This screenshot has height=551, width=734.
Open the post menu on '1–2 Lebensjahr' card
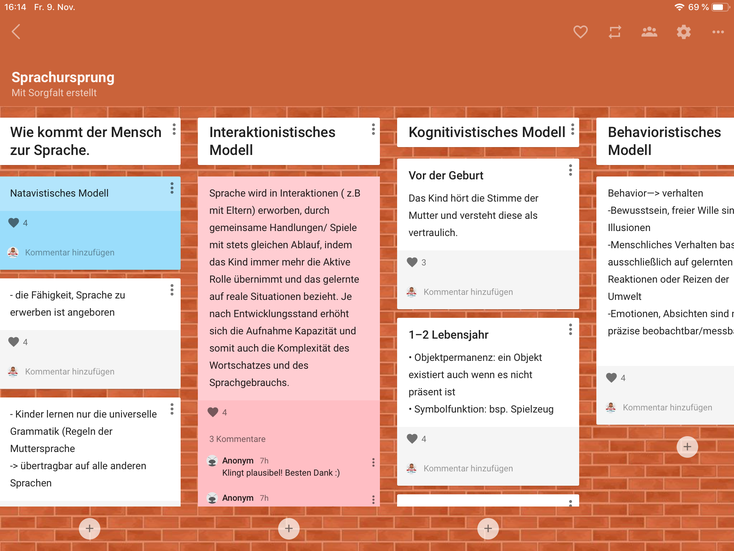[x=570, y=330]
